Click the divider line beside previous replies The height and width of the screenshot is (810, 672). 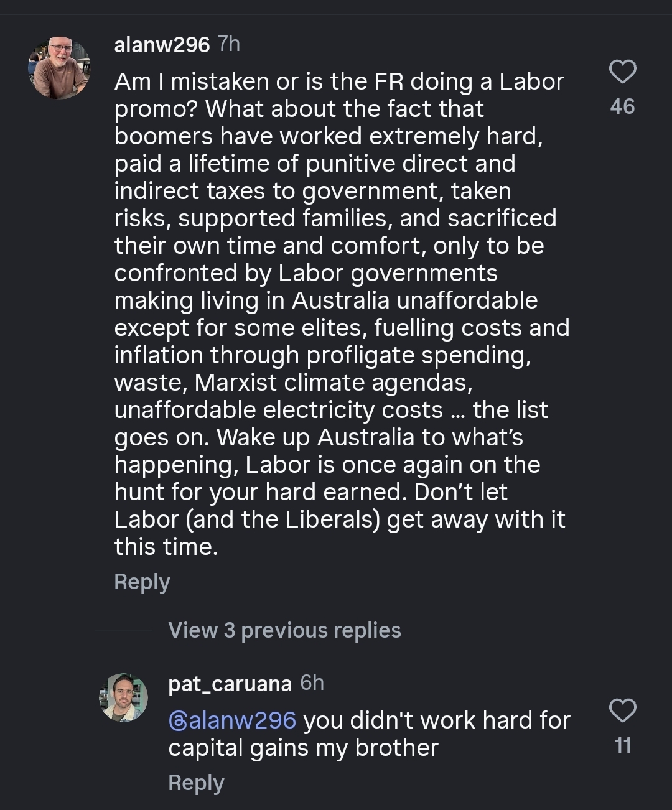(x=123, y=630)
